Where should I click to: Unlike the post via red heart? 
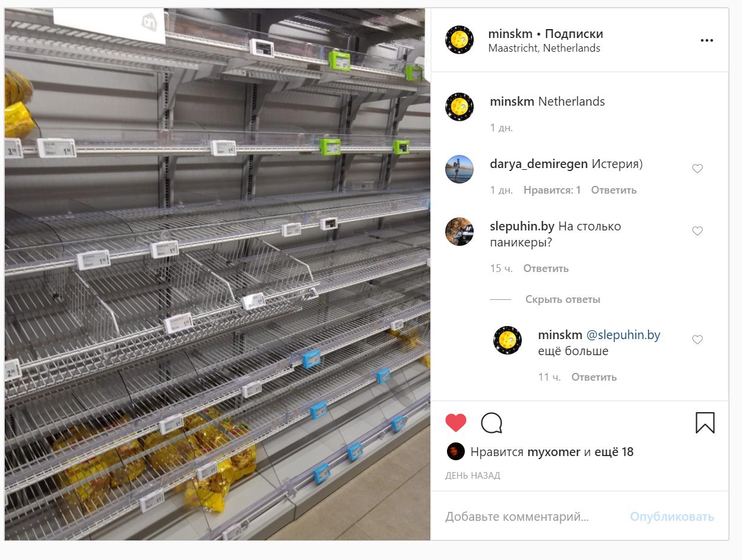[456, 423]
